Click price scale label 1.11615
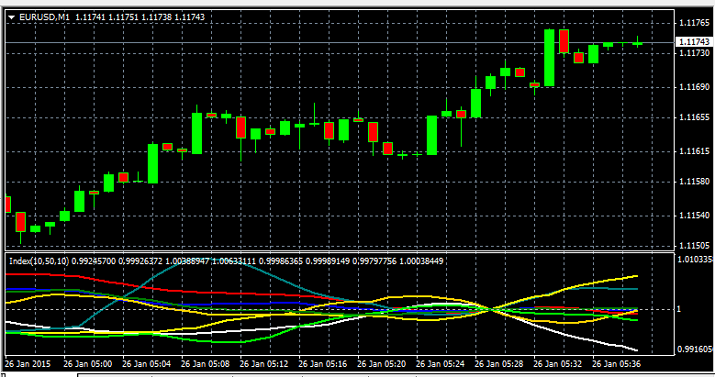Viewport: 715px width, 377px height. tap(694, 151)
